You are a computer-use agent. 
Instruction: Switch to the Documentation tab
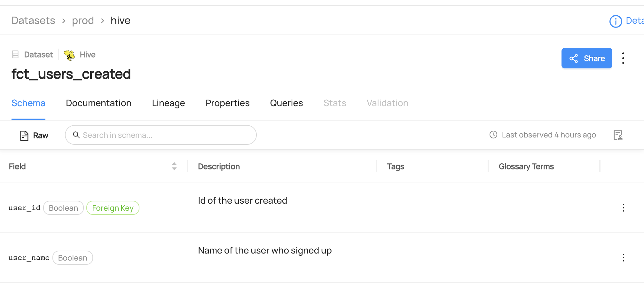click(98, 103)
